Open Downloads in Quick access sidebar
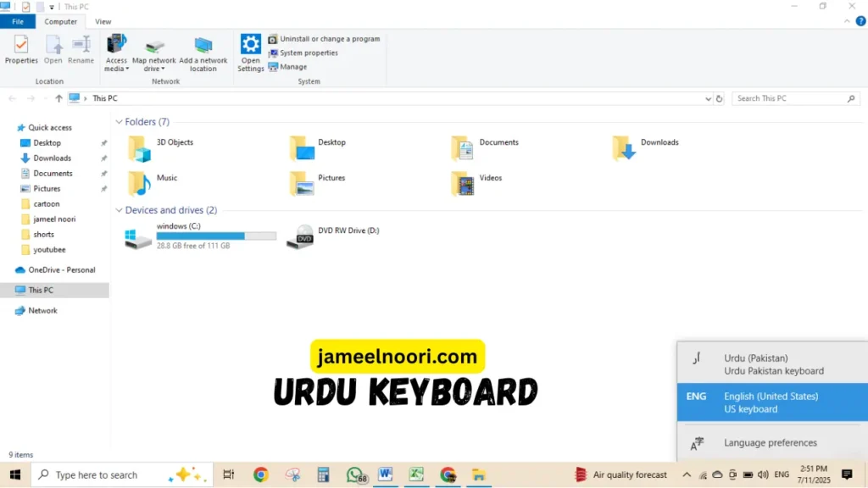The image size is (868, 488). click(52, 158)
